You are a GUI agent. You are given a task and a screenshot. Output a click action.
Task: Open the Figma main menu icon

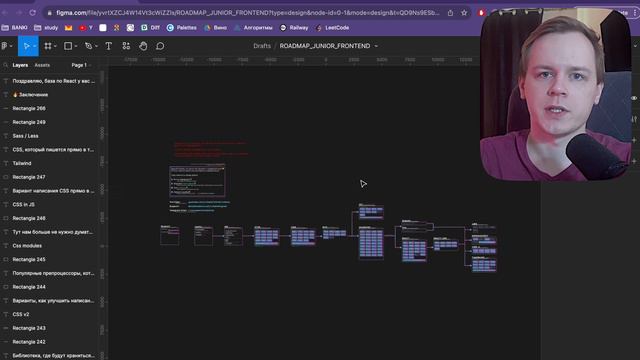[5, 46]
